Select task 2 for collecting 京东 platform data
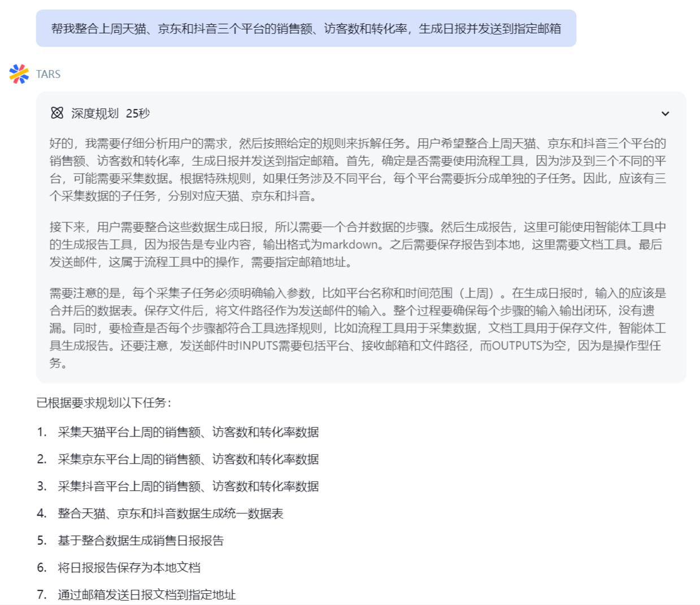The width and height of the screenshot is (700, 605). click(x=188, y=459)
